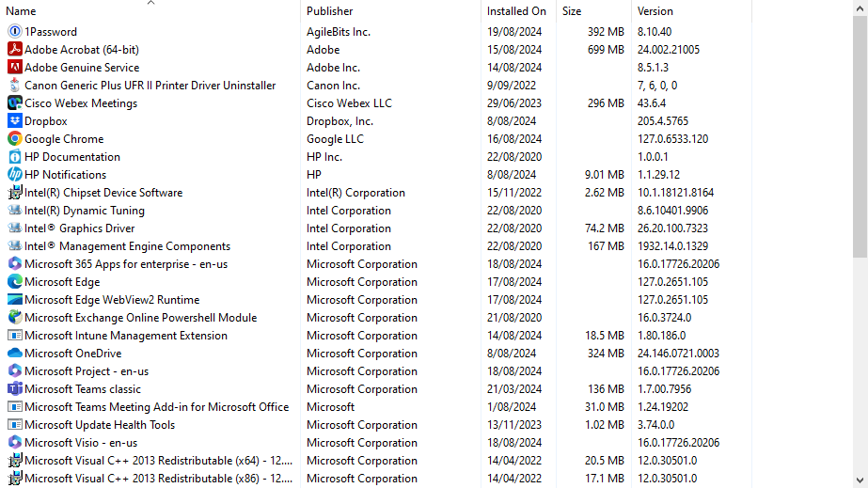This screenshot has width=868, height=488.
Task: Select Microsoft Update Health Tools name
Action: tap(100, 425)
